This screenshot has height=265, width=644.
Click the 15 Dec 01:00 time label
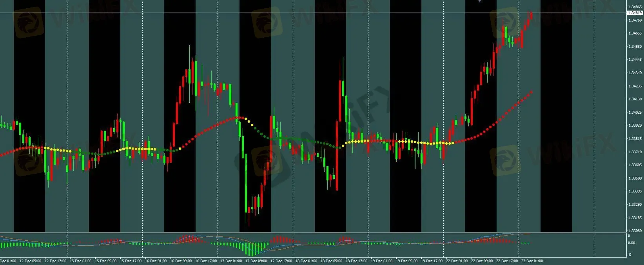tap(80, 261)
